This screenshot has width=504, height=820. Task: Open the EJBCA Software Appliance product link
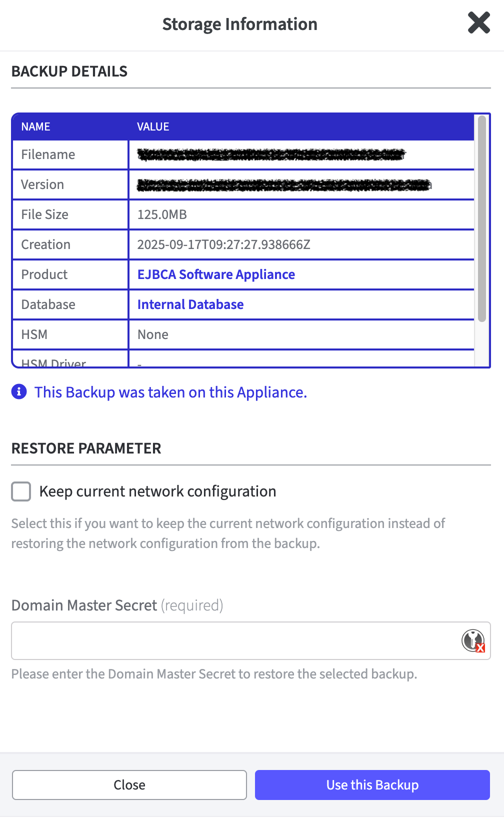pos(216,274)
